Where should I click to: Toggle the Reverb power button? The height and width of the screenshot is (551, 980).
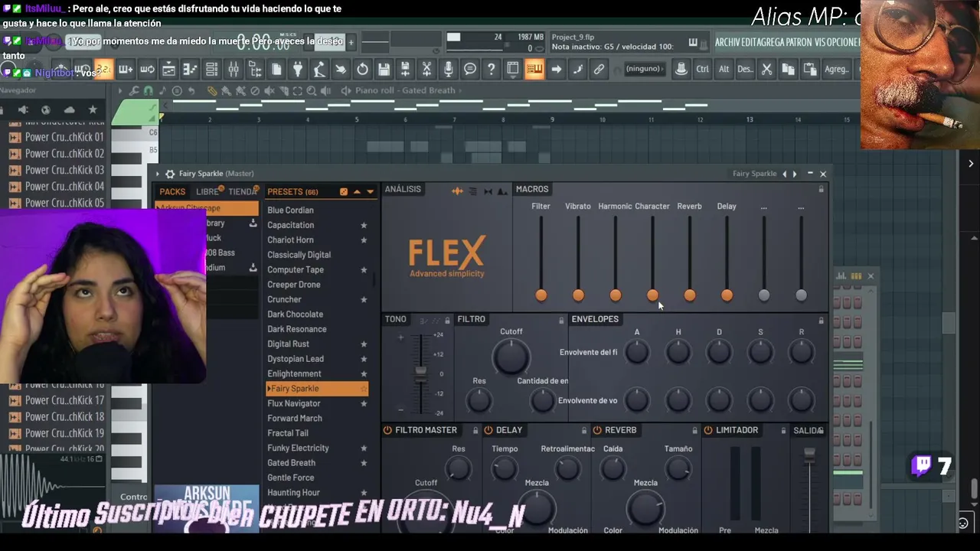pyautogui.click(x=597, y=430)
